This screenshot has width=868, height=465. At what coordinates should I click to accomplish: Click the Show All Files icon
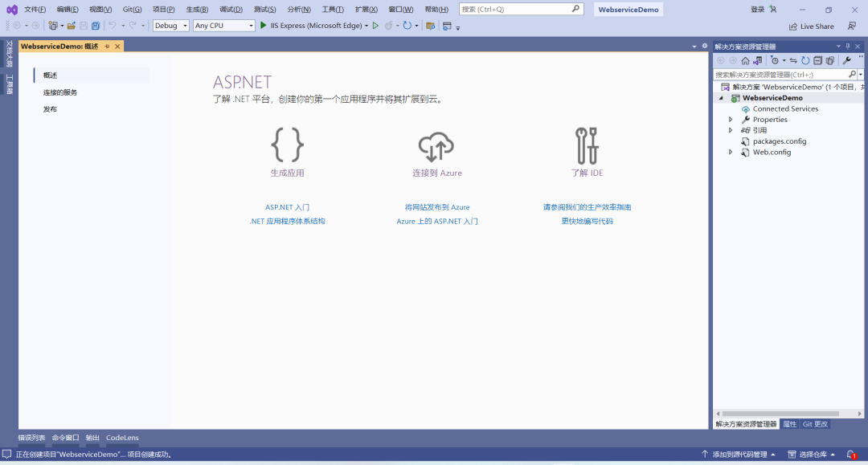point(829,60)
